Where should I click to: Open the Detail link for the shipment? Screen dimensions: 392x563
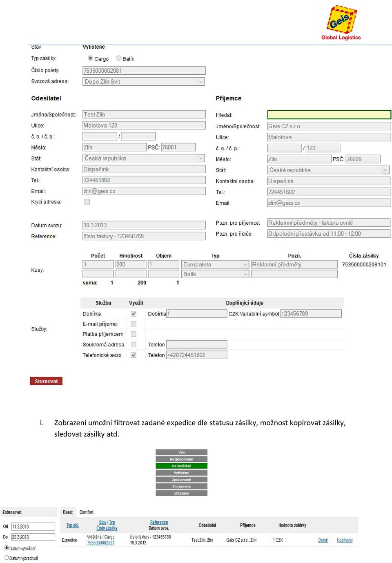tap(323, 540)
